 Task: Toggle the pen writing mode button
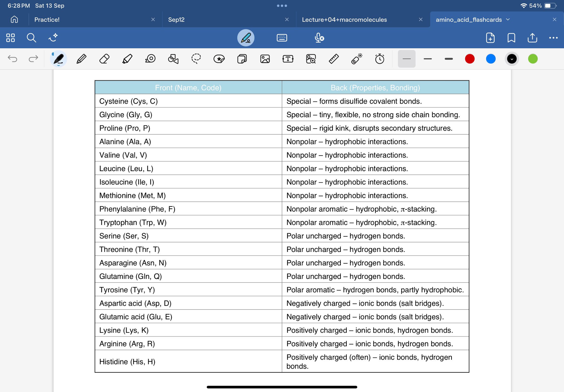click(245, 38)
